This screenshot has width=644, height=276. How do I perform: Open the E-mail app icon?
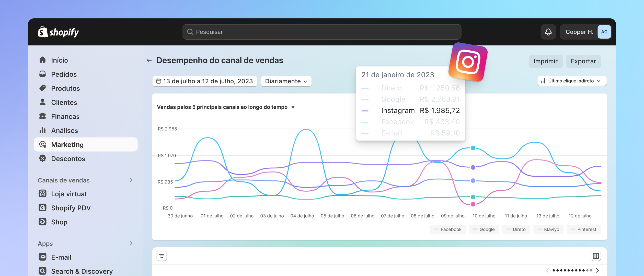tap(43, 257)
